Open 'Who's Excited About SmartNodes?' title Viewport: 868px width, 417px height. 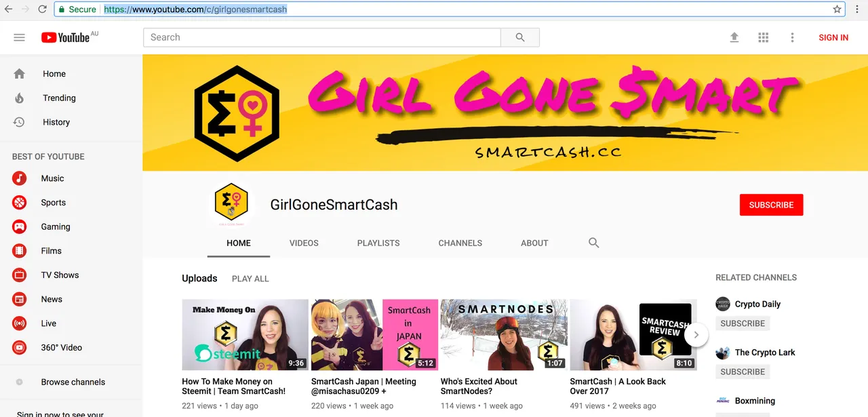coord(479,386)
